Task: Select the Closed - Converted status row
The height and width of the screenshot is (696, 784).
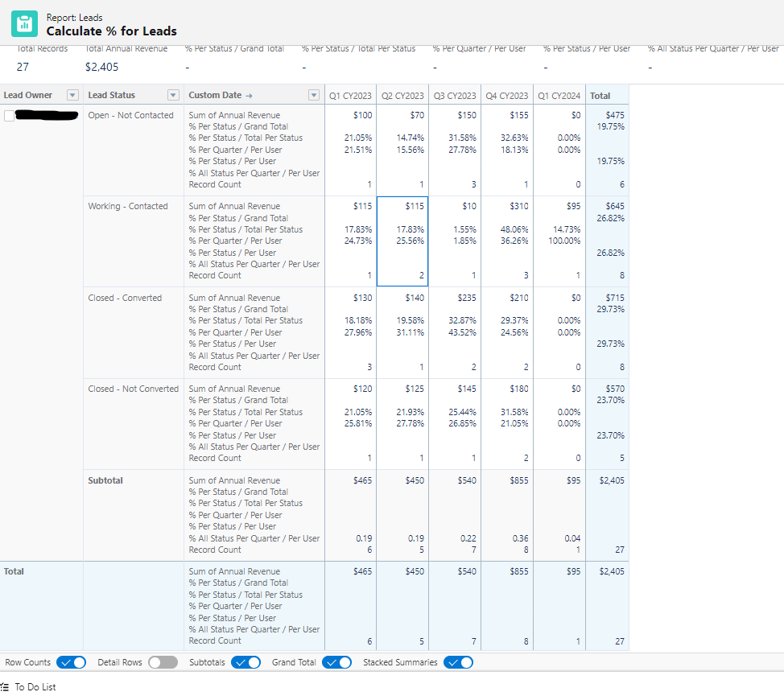Action: tap(125, 298)
